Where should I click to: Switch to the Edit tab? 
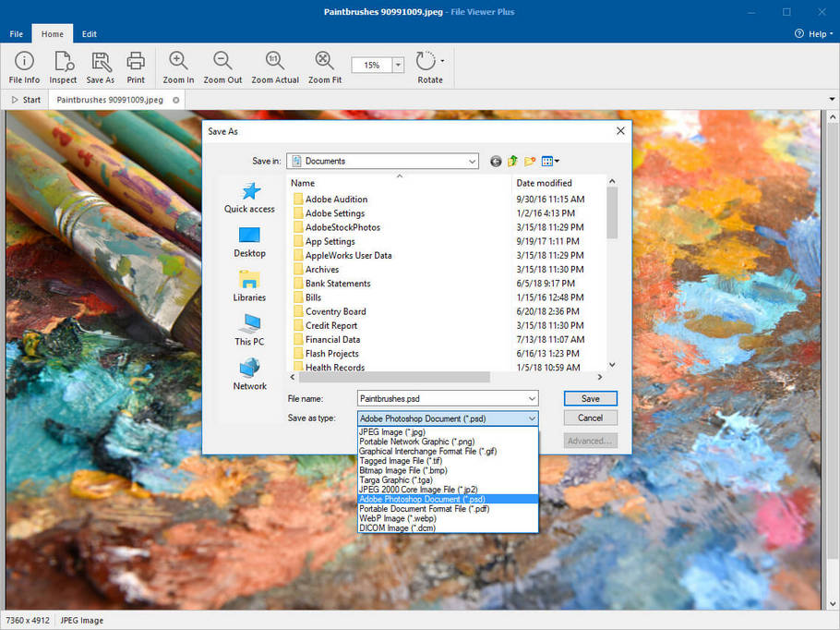pyautogui.click(x=89, y=33)
